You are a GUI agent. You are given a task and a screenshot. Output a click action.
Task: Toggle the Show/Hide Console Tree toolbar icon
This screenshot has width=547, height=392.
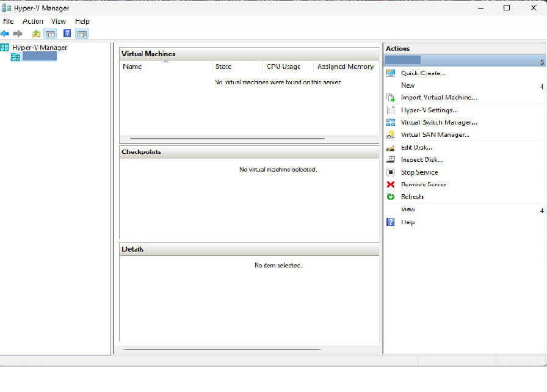click(x=50, y=34)
